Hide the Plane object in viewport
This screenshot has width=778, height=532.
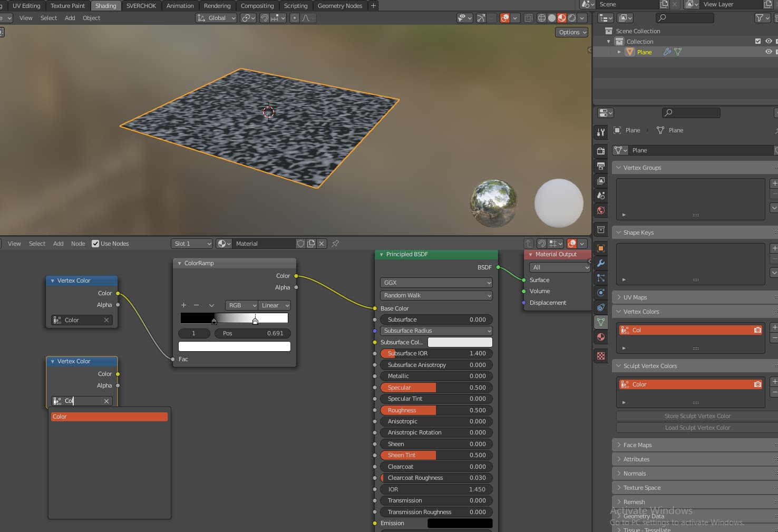pyautogui.click(x=769, y=52)
